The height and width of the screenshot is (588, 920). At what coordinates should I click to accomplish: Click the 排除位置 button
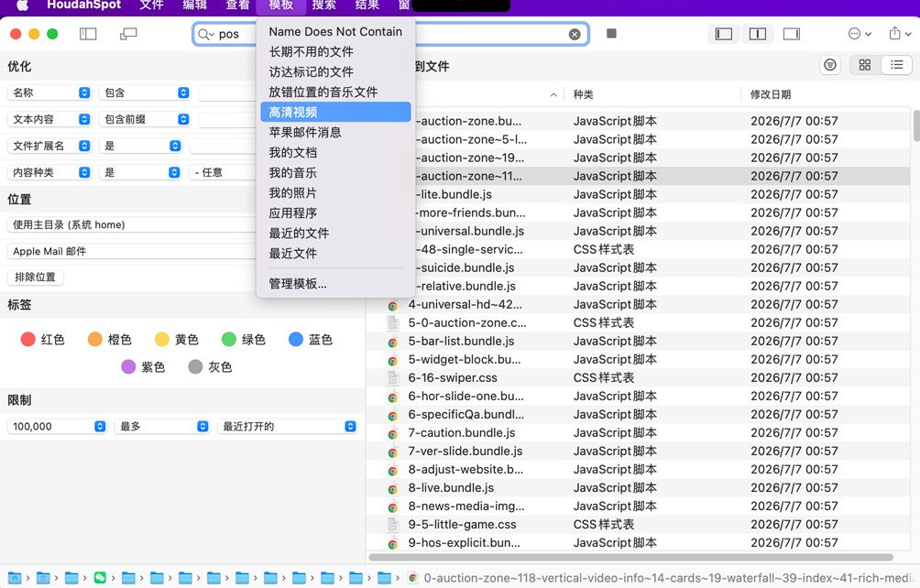click(x=35, y=278)
